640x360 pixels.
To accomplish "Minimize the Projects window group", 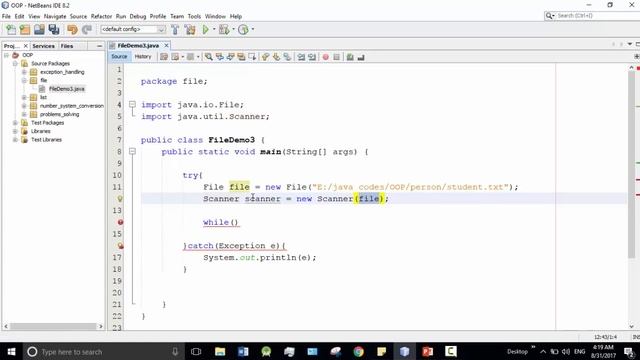I will tap(100, 46).
